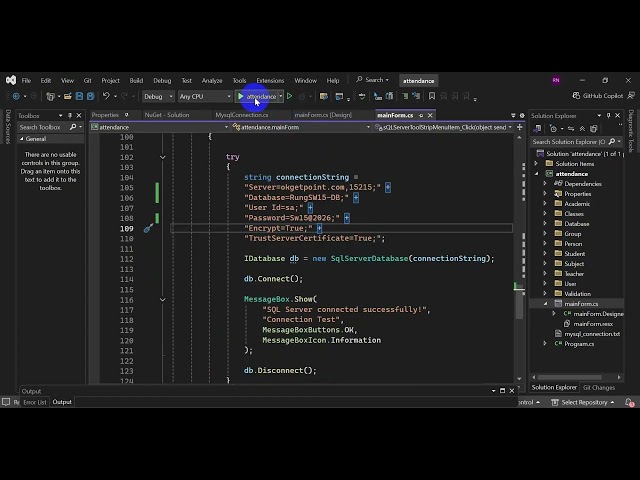Open the Any CPU platform dropdown
This screenshot has height=480, width=640.
point(205,97)
